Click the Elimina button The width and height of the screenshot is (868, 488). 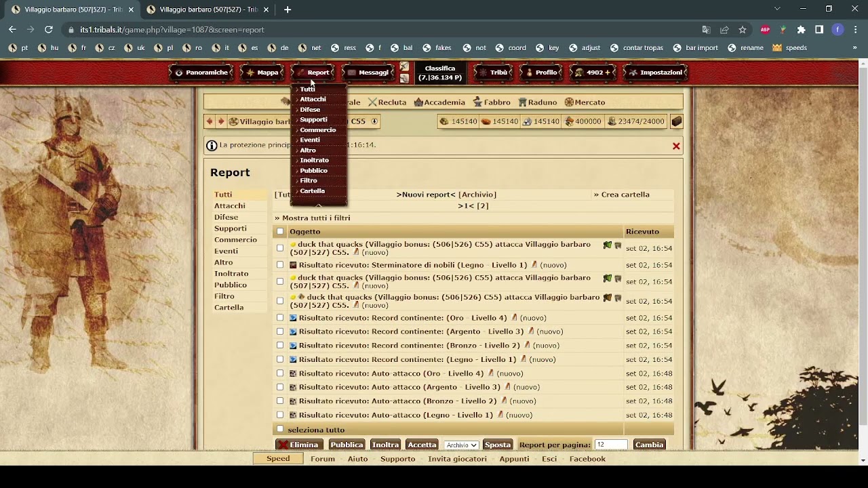pyautogui.click(x=298, y=445)
